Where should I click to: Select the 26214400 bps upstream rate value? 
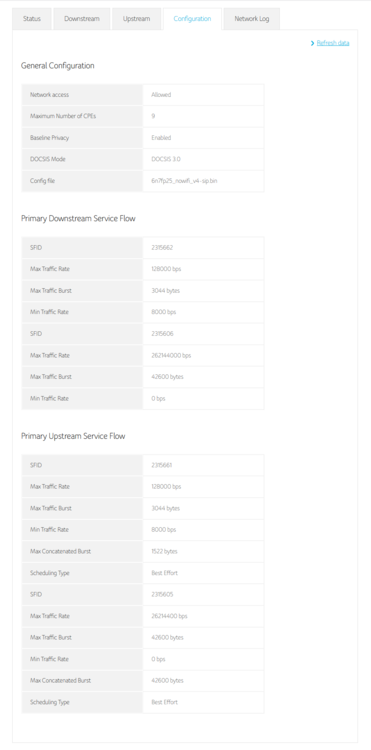[x=169, y=616]
